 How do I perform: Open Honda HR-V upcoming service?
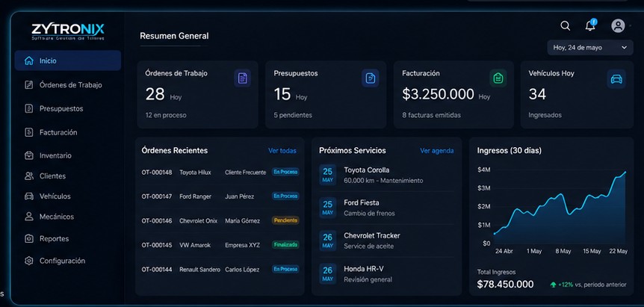pos(387,273)
